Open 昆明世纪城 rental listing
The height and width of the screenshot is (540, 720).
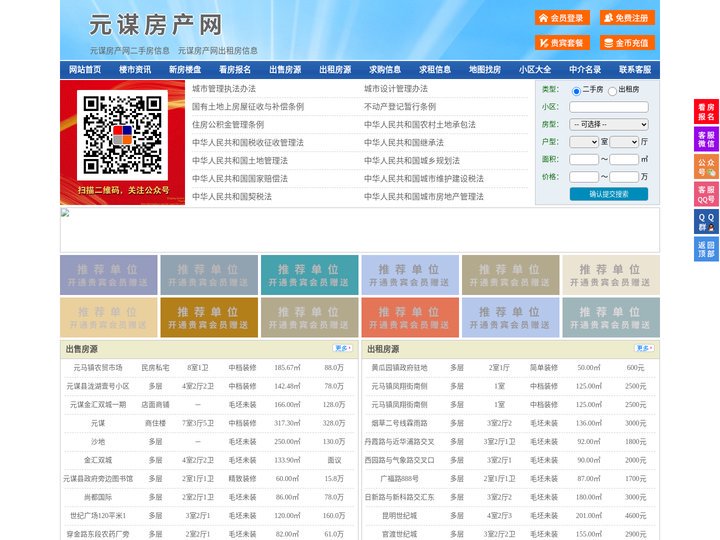tap(399, 516)
